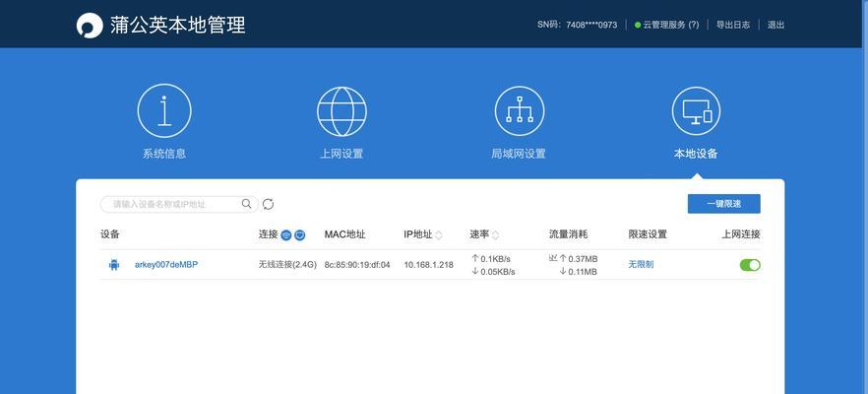The height and width of the screenshot is (394, 868).
Task: Sort devices by IP地址 arrows
Action: pyautogui.click(x=439, y=235)
